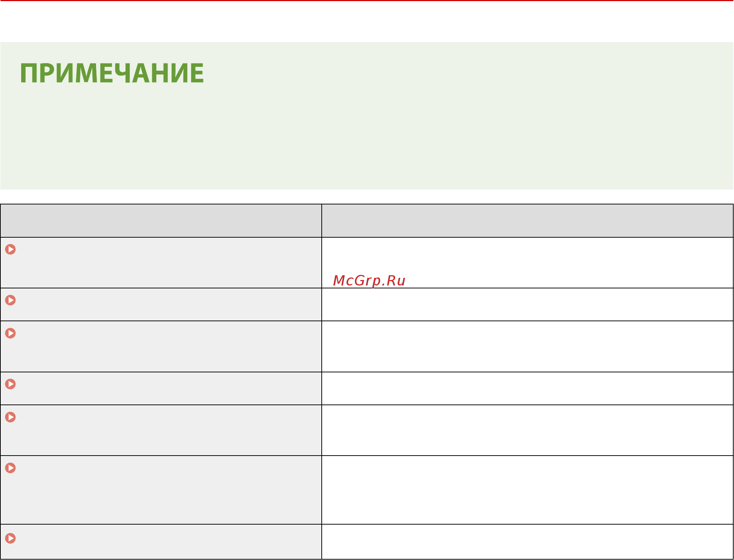The image size is (734, 560).
Task: Click the red arrow icon in first table row
Action: click(11, 249)
